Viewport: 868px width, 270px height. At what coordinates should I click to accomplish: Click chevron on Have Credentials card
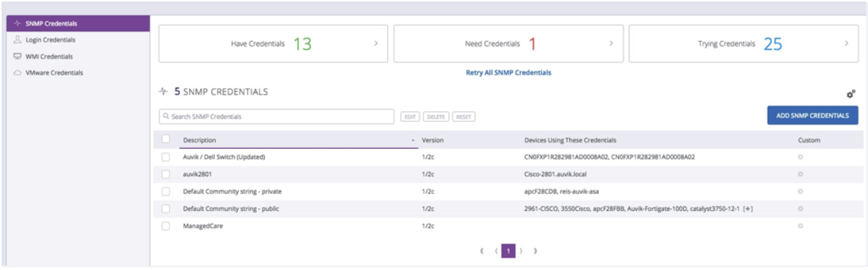point(376,44)
